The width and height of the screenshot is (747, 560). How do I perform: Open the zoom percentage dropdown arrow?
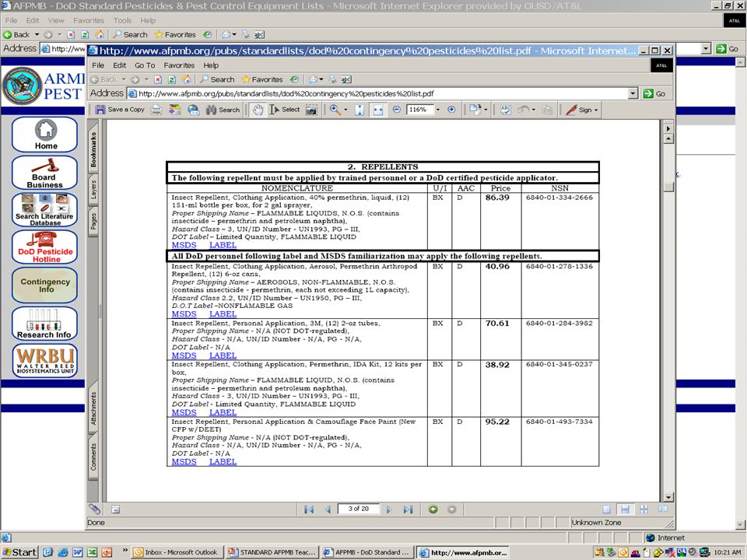[x=438, y=110]
